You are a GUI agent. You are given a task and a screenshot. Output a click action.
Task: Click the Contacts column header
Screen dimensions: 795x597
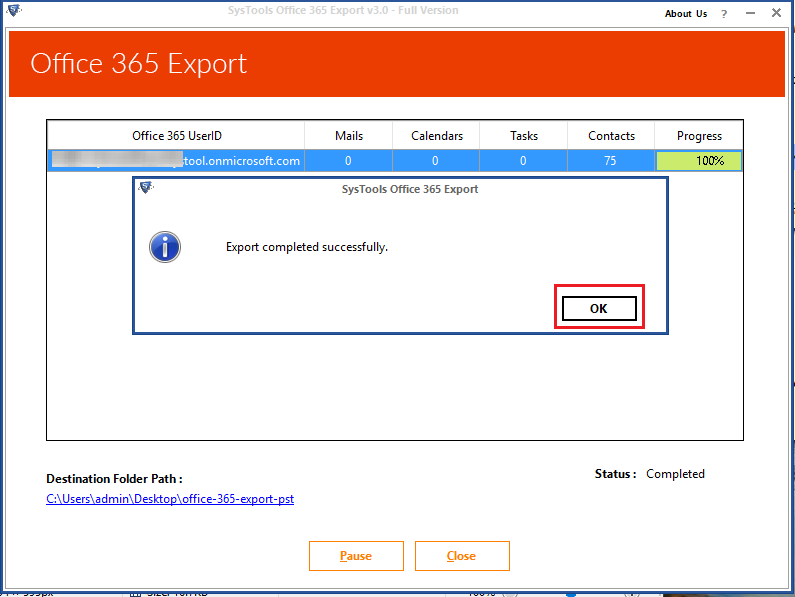tap(611, 136)
